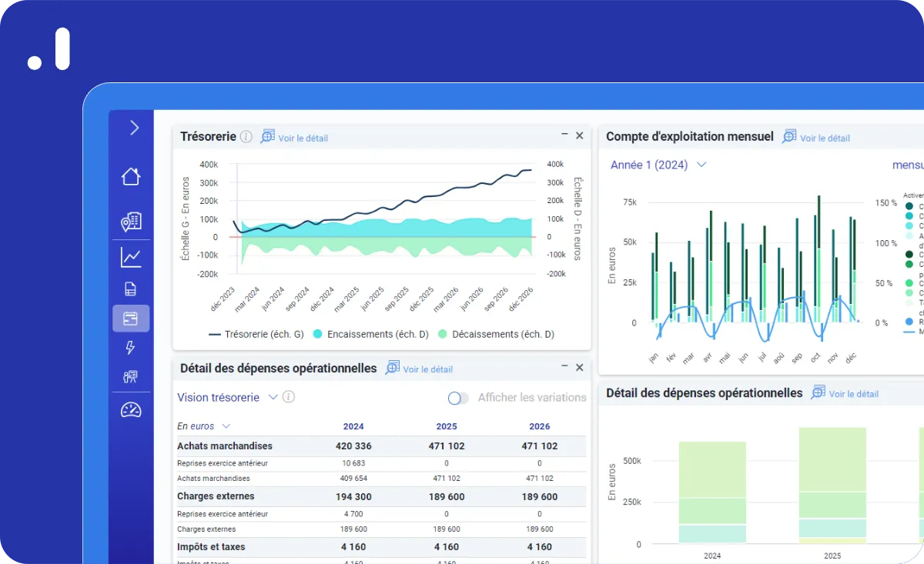Click the 420 336 value cell

(x=353, y=446)
